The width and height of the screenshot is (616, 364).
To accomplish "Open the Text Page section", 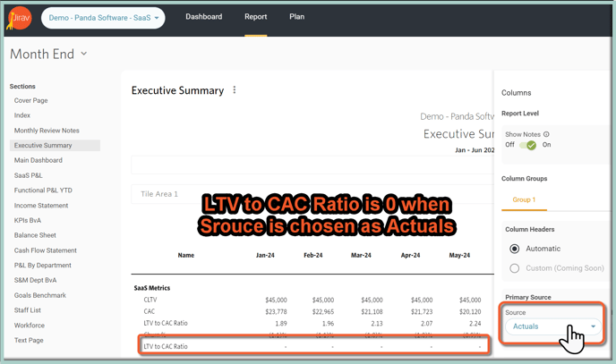I will (x=29, y=340).
